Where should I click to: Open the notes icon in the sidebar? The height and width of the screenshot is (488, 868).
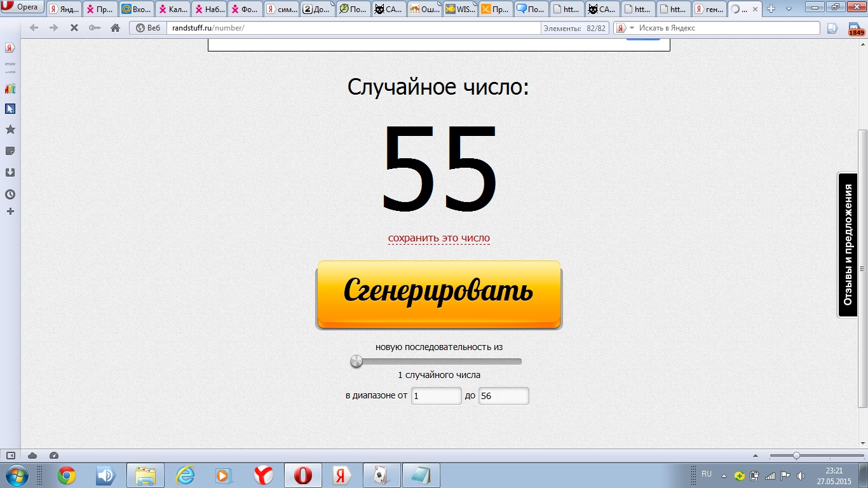tap(10, 151)
